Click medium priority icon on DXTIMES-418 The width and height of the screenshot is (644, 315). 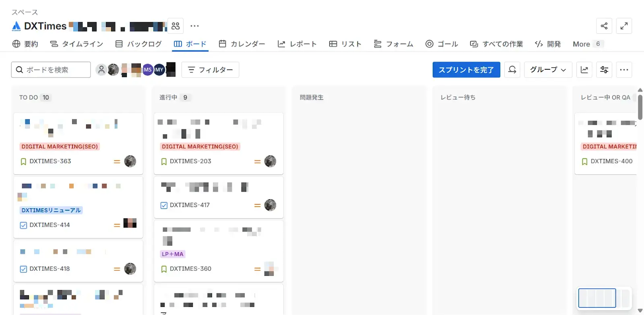117,269
